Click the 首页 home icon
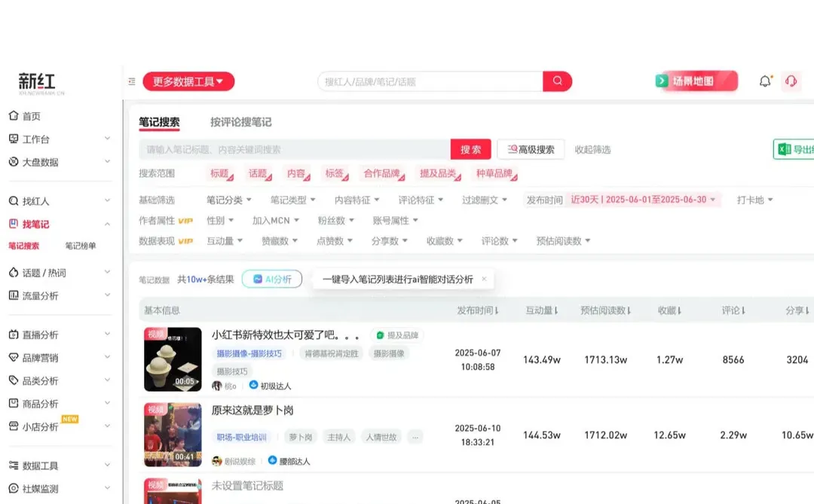Image resolution: width=814 pixels, height=504 pixels. [14, 115]
